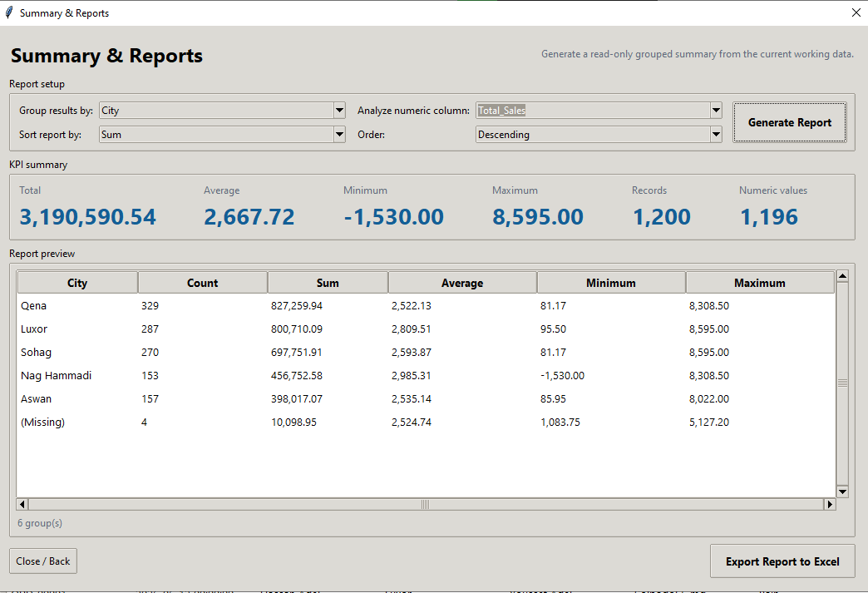Click the Close / Back button

click(x=43, y=561)
